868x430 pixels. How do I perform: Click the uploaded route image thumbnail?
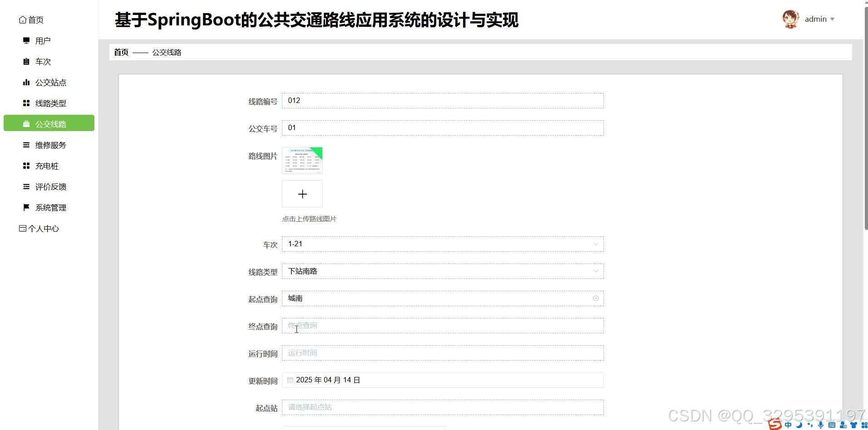[302, 161]
